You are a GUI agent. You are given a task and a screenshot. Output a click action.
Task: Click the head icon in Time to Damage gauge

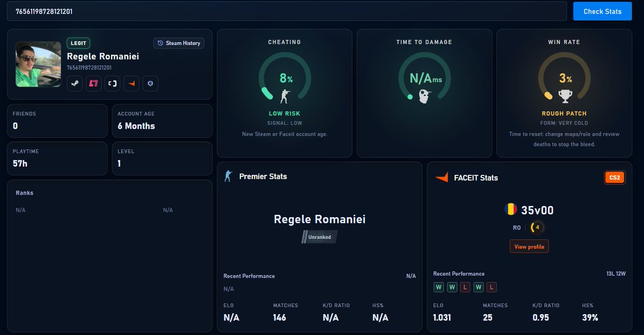(424, 97)
